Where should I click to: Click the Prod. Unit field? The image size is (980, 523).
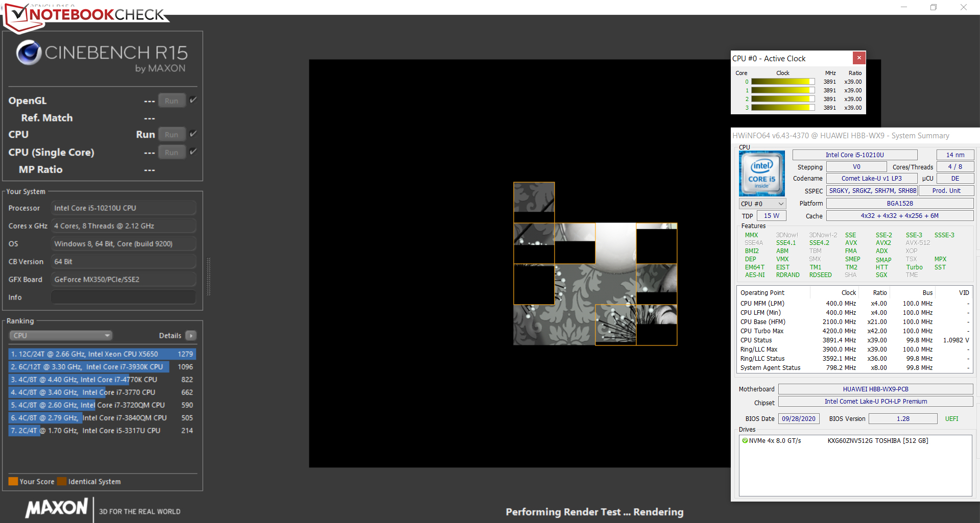pos(946,191)
